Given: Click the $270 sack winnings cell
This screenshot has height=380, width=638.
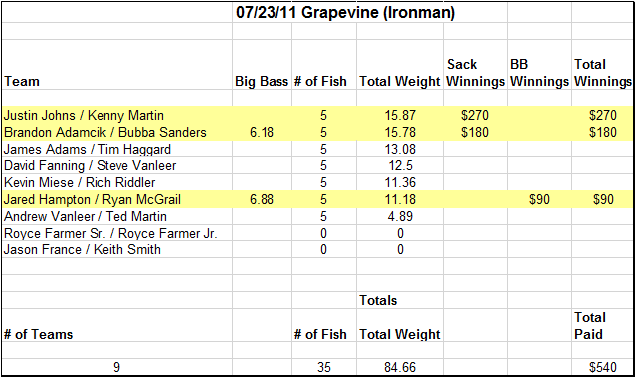Looking at the screenshot, I should (x=475, y=116).
